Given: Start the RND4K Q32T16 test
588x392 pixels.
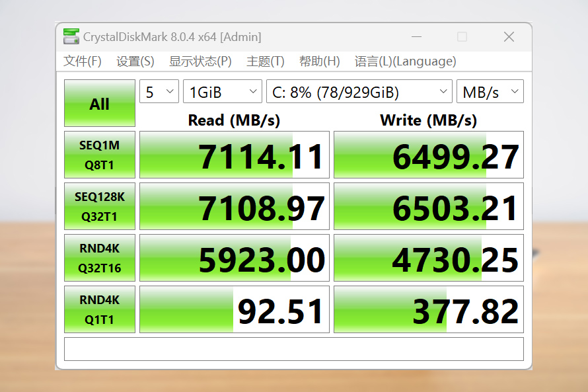Looking at the screenshot, I should [x=100, y=258].
